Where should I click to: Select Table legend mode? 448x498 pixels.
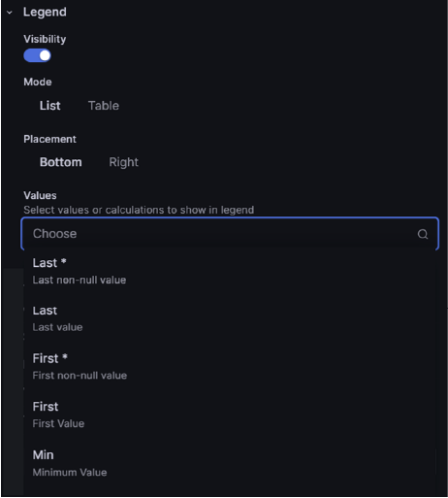click(104, 106)
